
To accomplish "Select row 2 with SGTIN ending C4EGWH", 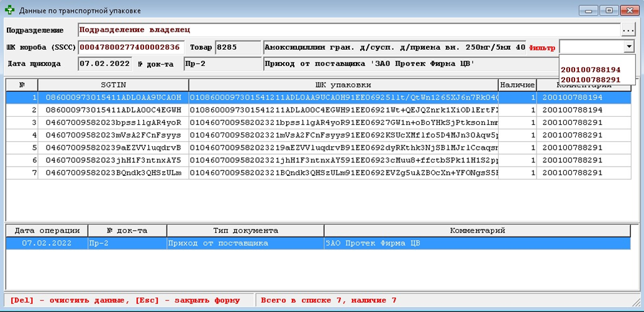I will 113,110.
